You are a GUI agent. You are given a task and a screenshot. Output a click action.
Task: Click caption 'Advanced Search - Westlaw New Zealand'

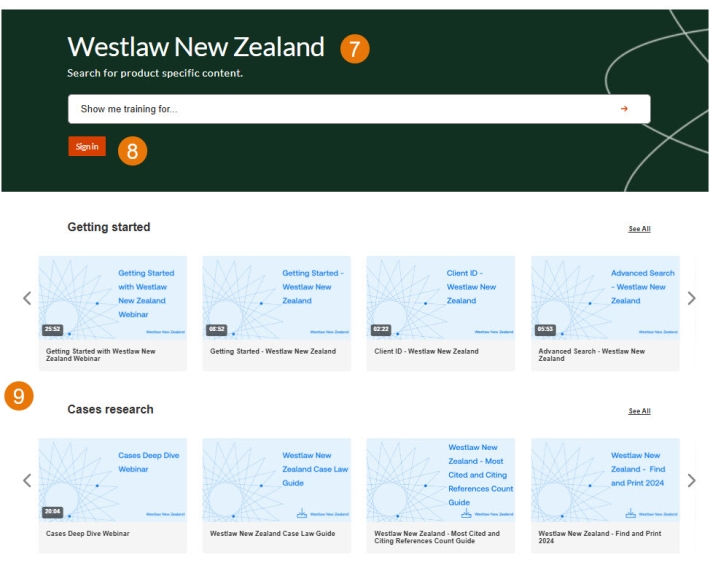point(591,355)
